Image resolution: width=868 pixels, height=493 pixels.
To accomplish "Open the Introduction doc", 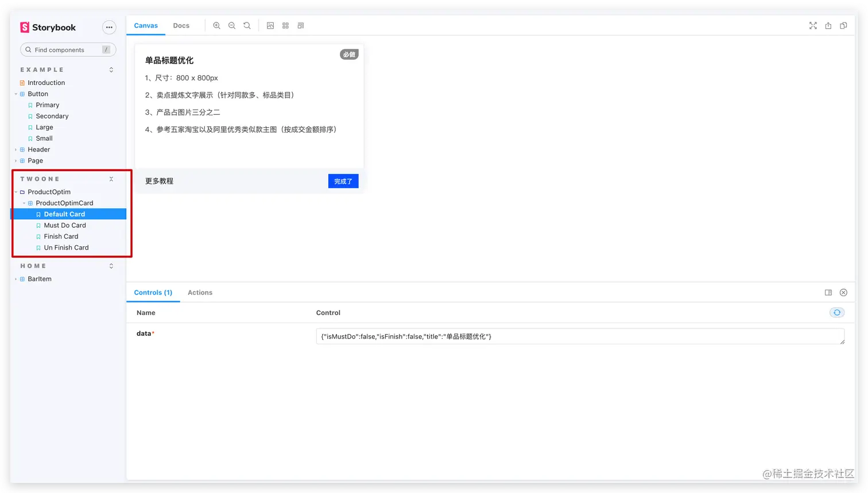I will pos(46,83).
